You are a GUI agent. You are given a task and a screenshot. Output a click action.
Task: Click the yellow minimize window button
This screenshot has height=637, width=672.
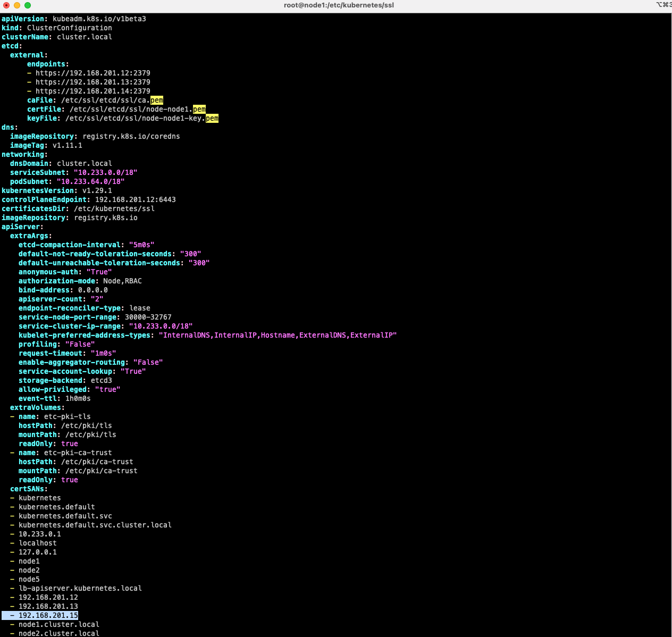point(17,5)
